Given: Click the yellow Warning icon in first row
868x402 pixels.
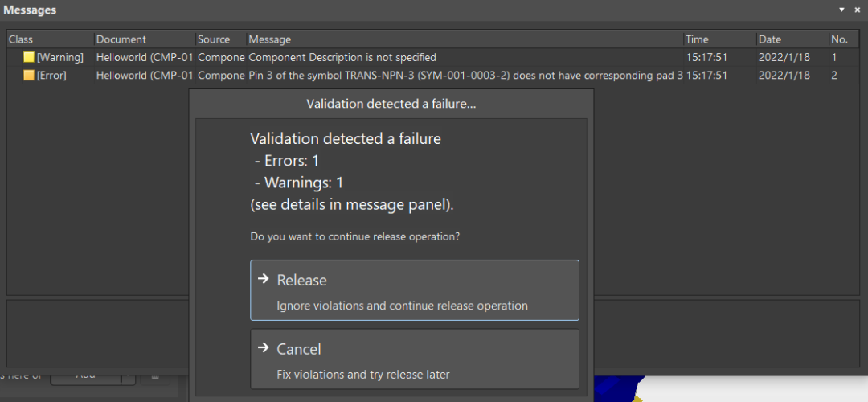Looking at the screenshot, I should click(29, 57).
